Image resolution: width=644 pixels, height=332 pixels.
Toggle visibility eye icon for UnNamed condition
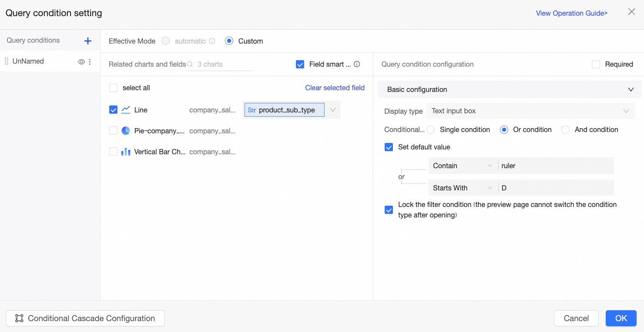tap(81, 62)
